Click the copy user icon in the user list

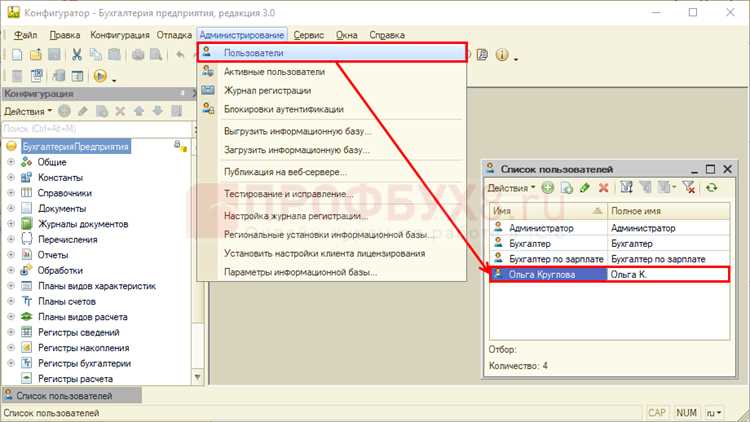[x=567, y=188]
